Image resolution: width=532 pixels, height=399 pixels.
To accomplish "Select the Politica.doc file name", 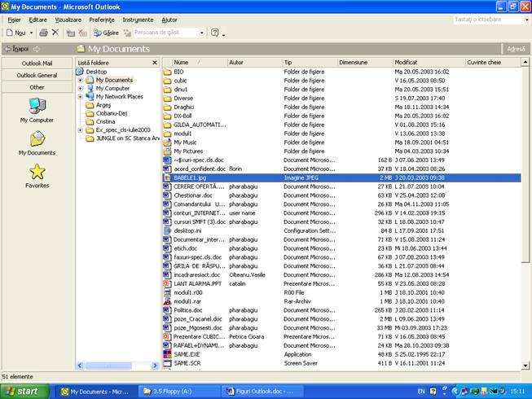I will [188, 310].
